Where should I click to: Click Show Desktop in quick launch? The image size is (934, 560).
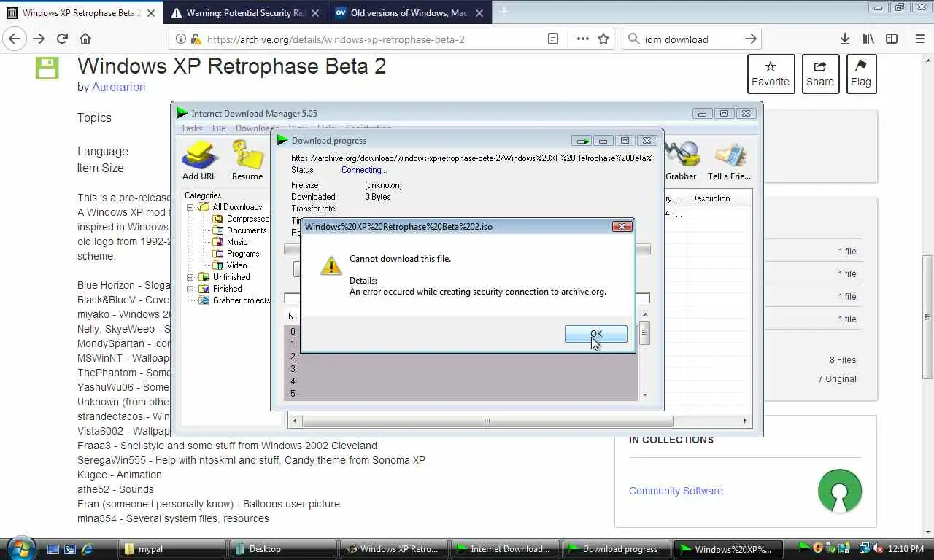coord(53,548)
